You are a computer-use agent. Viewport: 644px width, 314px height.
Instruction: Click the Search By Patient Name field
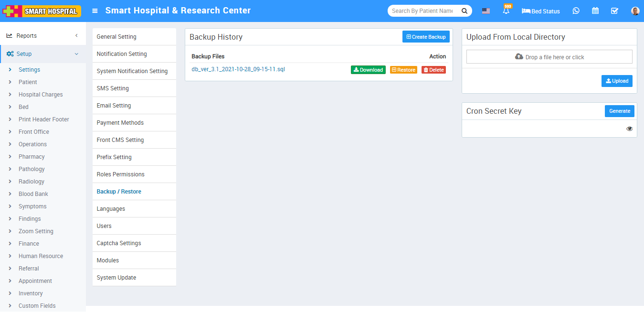[x=422, y=11]
